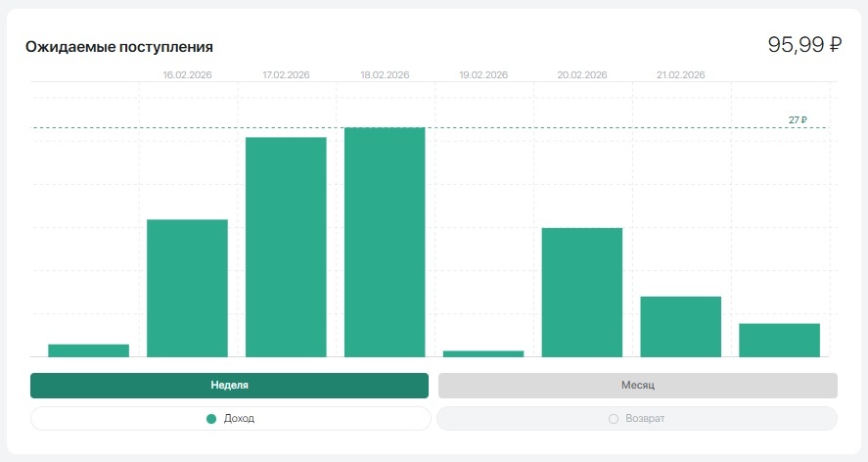Click the 20.02.2026 date label

coord(582,74)
